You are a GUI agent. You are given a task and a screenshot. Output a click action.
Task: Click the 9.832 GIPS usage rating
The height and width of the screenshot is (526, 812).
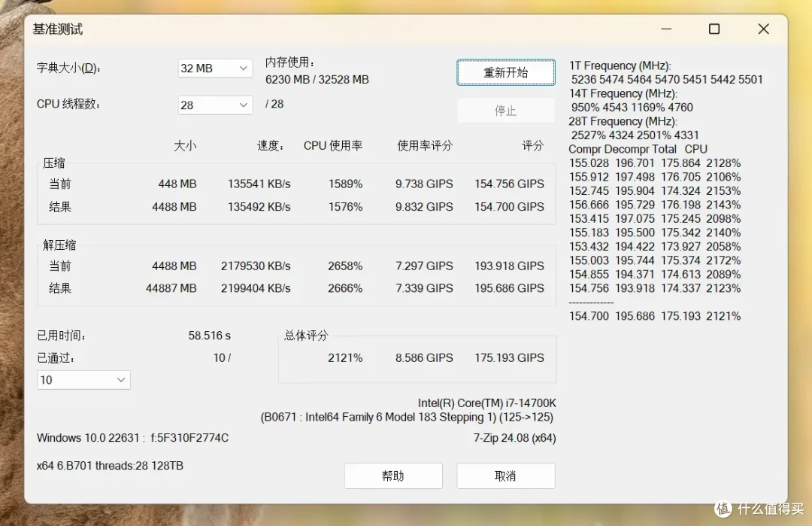coord(424,207)
